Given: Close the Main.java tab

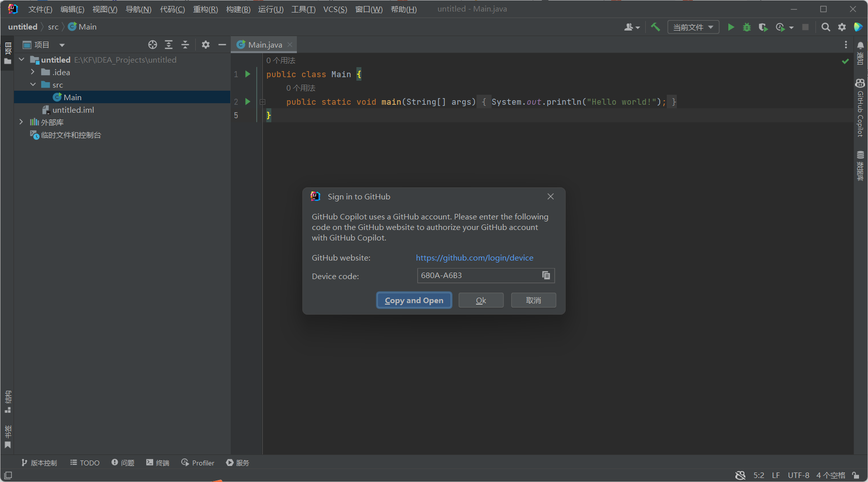Looking at the screenshot, I should pos(290,45).
